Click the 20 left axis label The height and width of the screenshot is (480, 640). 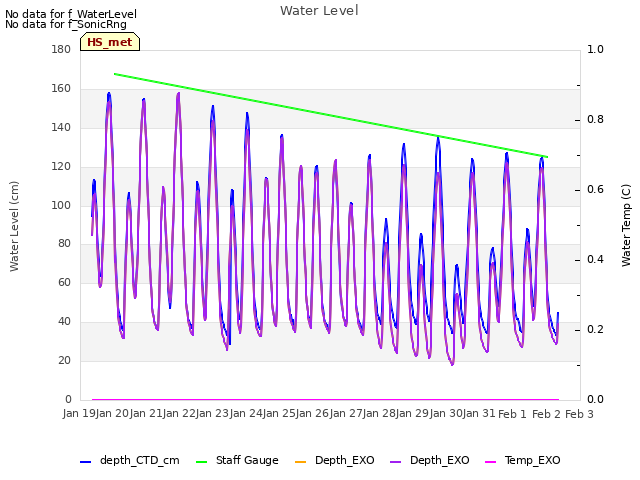(64, 360)
